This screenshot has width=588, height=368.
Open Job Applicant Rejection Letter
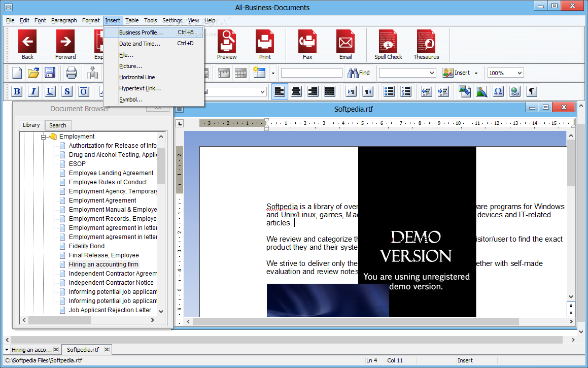pos(110,310)
